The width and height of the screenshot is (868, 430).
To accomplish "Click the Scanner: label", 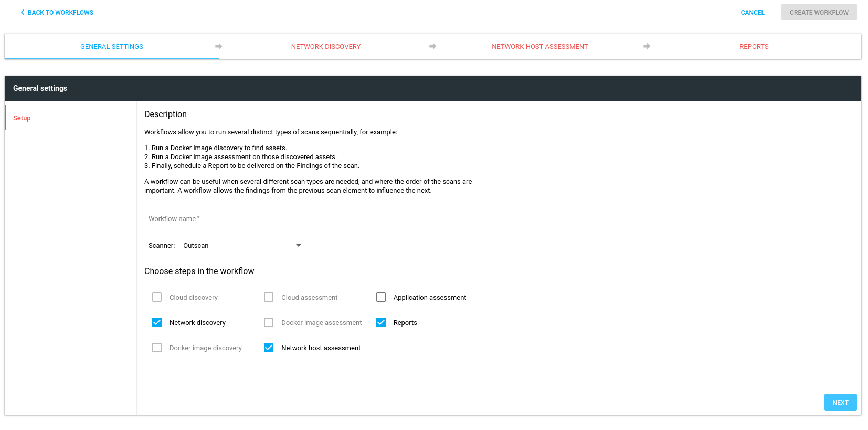I will [x=162, y=245].
